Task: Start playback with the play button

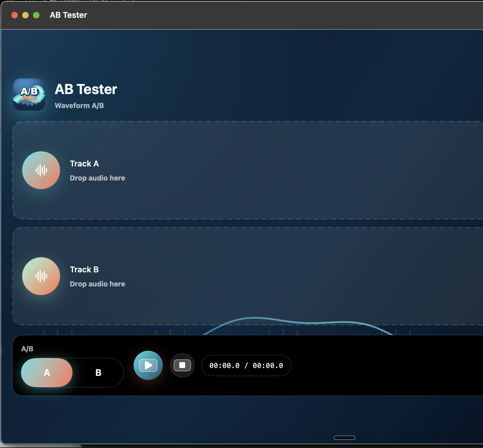Action: pos(148,365)
